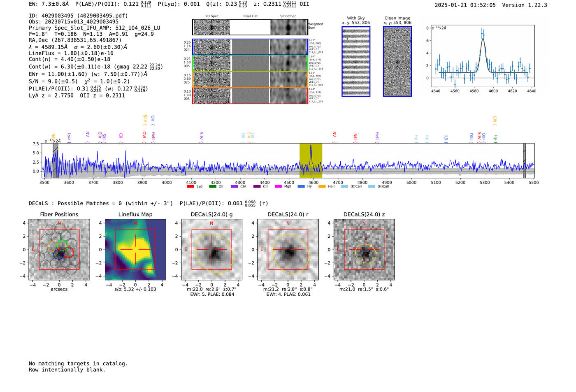Click the Obs: 20230715v013_4029003495 text
The width and height of the screenshot is (576, 392).
pyautogui.click(x=74, y=22)
